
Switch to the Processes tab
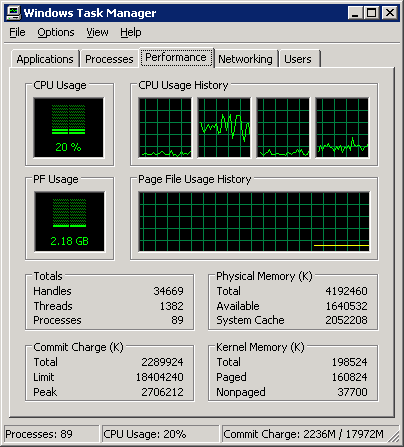109,59
